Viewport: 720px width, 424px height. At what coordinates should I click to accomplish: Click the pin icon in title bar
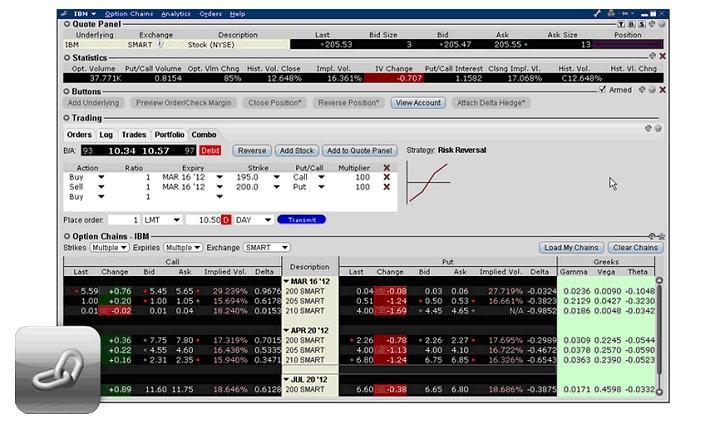tap(624, 13)
